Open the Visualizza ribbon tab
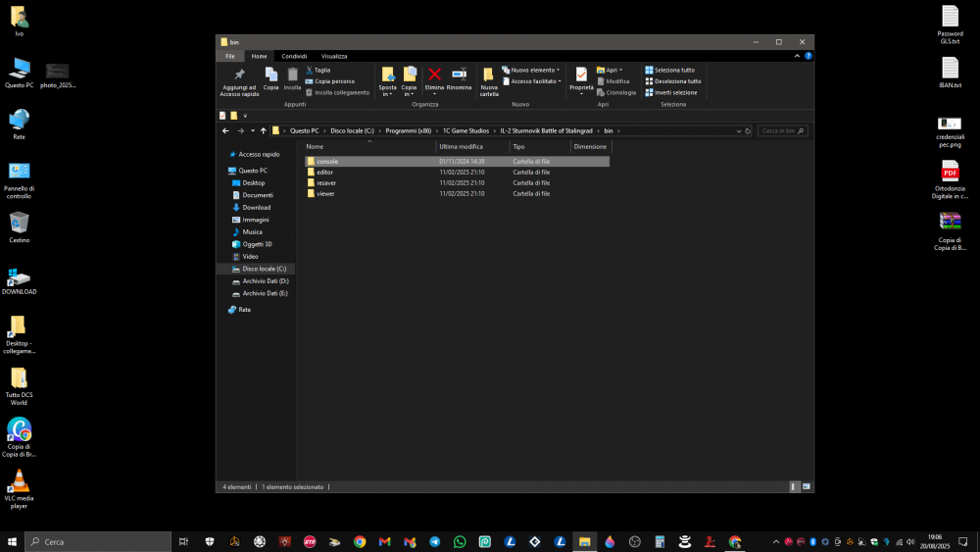 click(x=333, y=56)
